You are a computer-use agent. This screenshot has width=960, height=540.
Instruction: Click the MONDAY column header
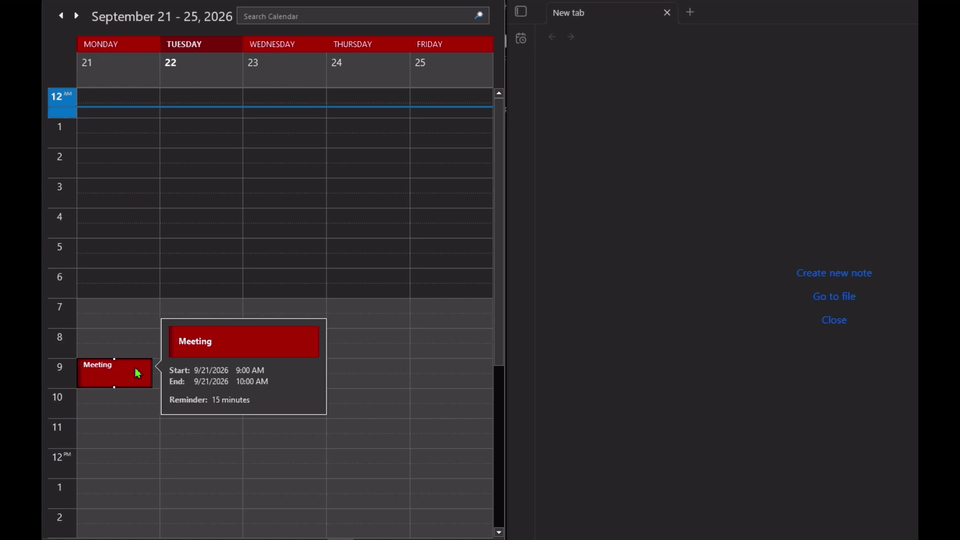pos(118,44)
